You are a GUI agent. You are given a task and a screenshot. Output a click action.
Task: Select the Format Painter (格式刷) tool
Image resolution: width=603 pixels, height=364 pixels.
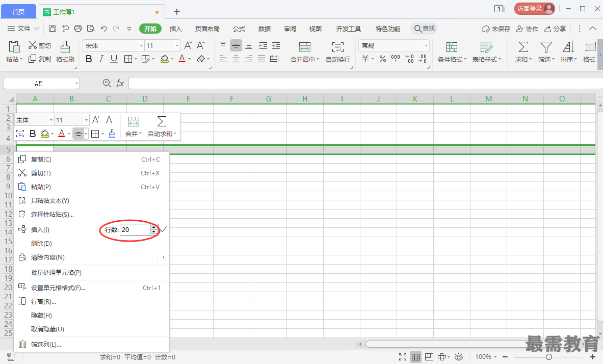pos(65,51)
